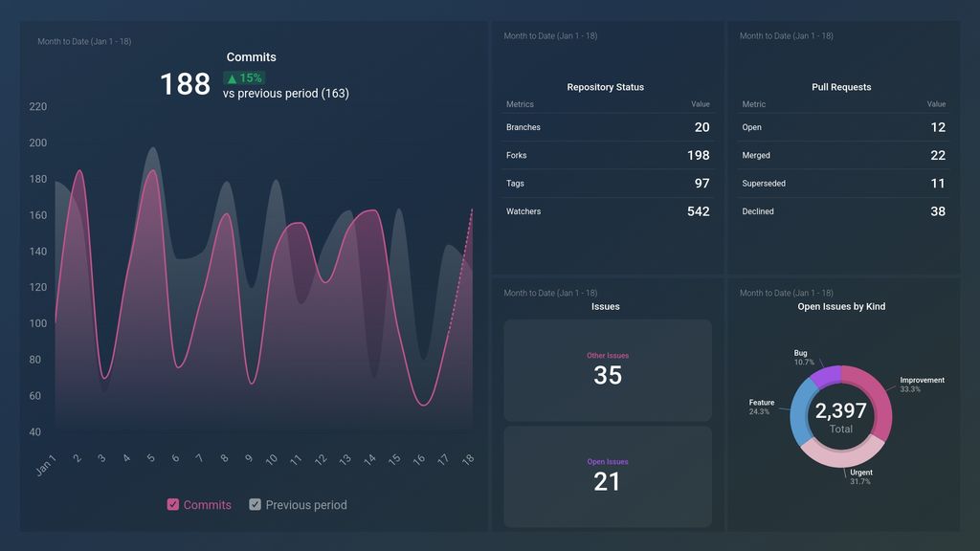Click the Commits panel Month to Date range
Image resolution: width=980 pixels, height=551 pixels.
click(x=84, y=41)
